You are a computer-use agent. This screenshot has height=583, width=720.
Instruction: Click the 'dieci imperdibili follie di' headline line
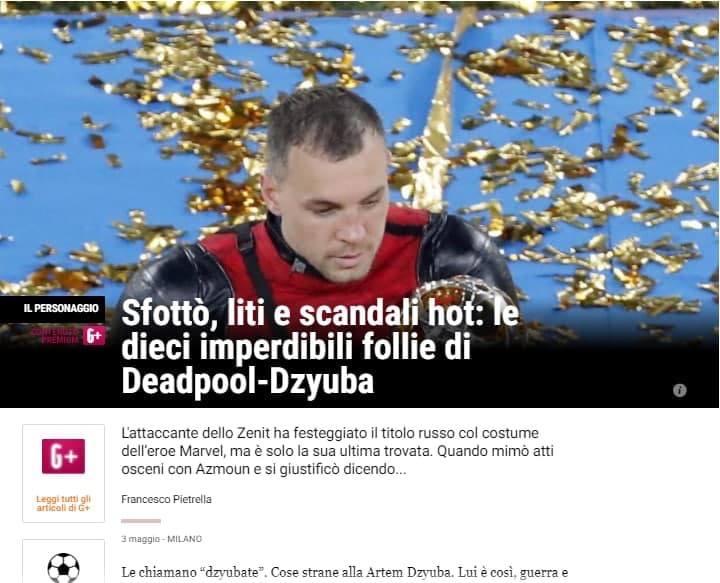pos(296,347)
